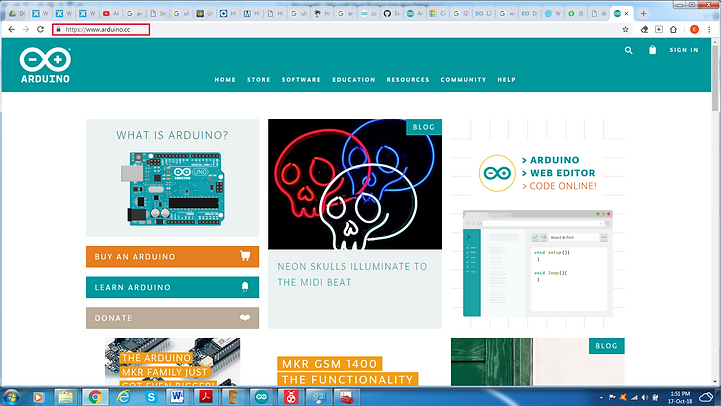This screenshot has width=721, height=406.
Task: Click the taskbar clock and date
Action: [680, 397]
